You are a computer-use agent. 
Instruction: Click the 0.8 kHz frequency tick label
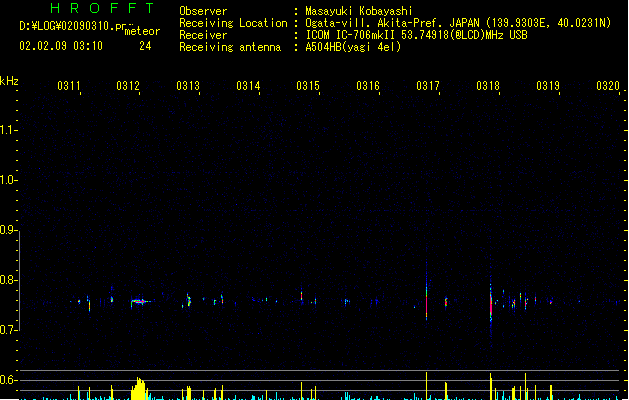(7, 280)
